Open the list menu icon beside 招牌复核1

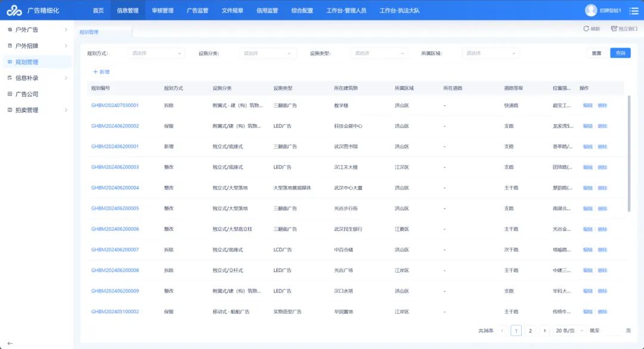coord(635,11)
